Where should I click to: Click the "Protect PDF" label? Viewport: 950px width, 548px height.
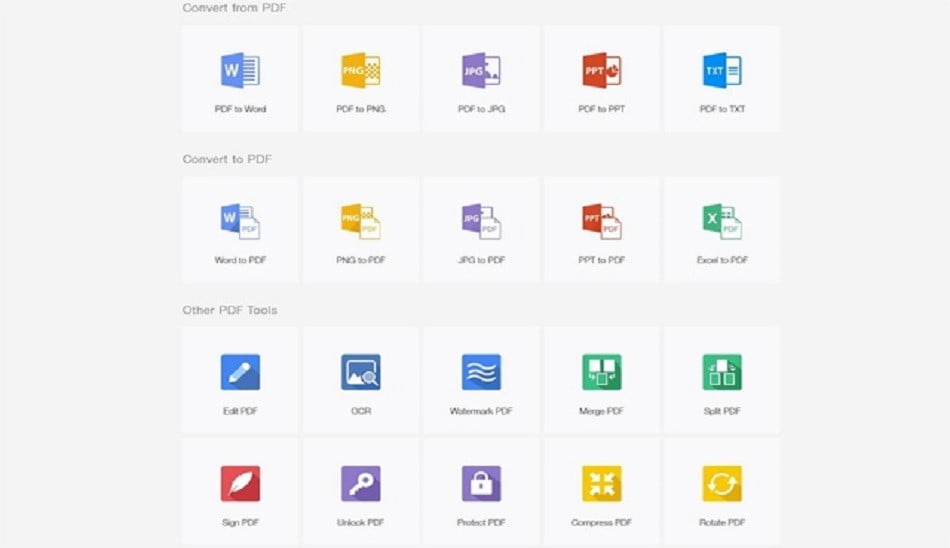481,522
